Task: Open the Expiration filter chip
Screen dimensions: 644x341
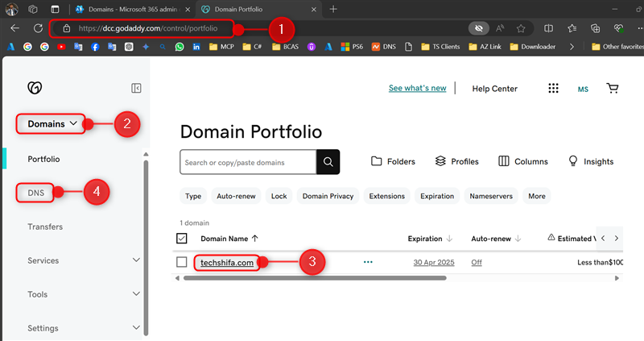Action: tap(437, 196)
